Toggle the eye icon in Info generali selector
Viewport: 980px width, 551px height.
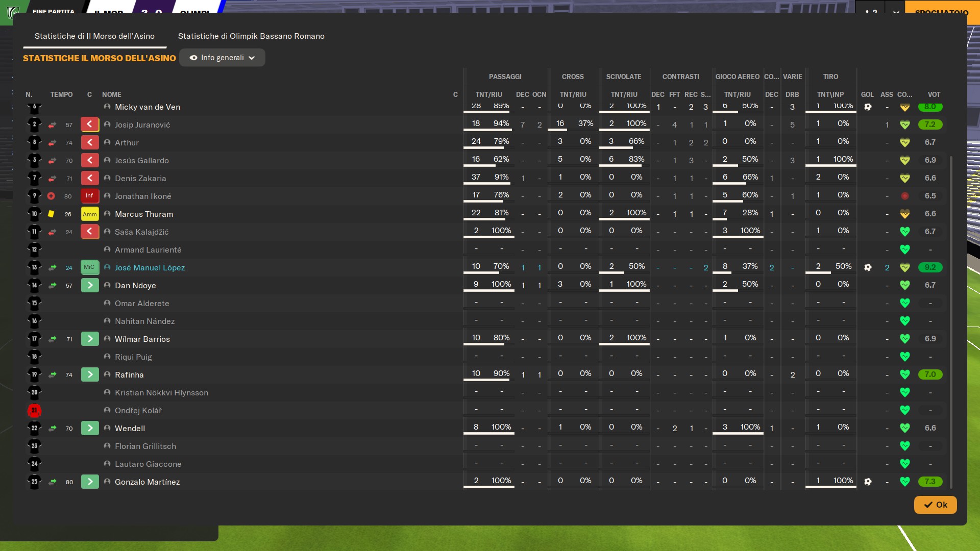click(x=193, y=58)
